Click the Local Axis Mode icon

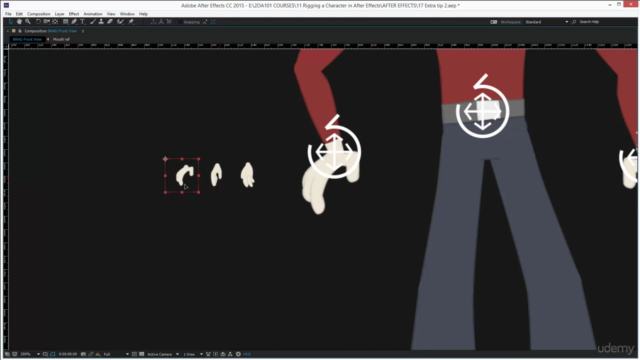pyautogui.click(x=153, y=22)
